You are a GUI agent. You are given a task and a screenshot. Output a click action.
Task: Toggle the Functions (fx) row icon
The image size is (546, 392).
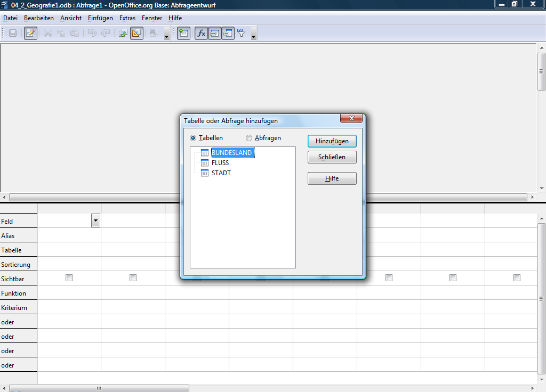point(201,33)
